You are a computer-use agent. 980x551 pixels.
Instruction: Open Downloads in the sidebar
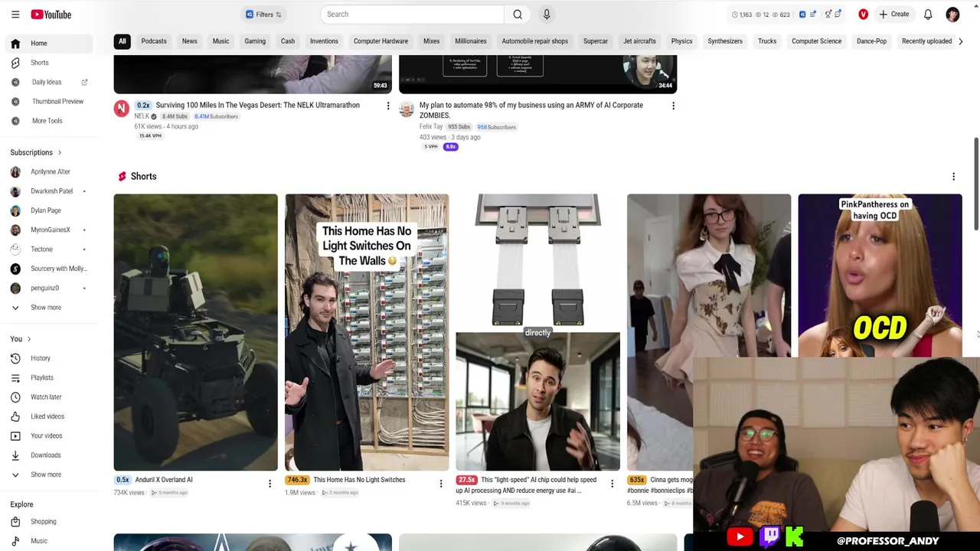pyautogui.click(x=49, y=455)
